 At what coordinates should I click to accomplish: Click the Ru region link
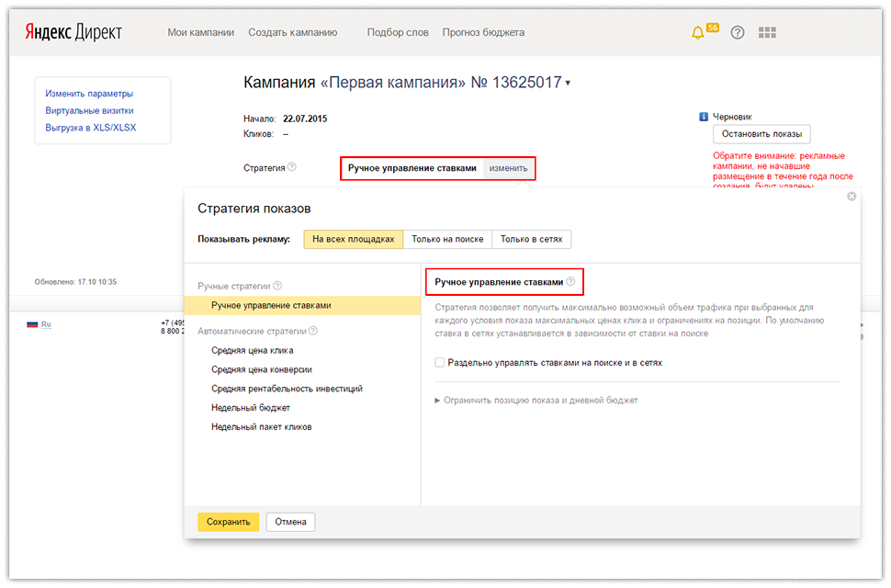(x=46, y=324)
